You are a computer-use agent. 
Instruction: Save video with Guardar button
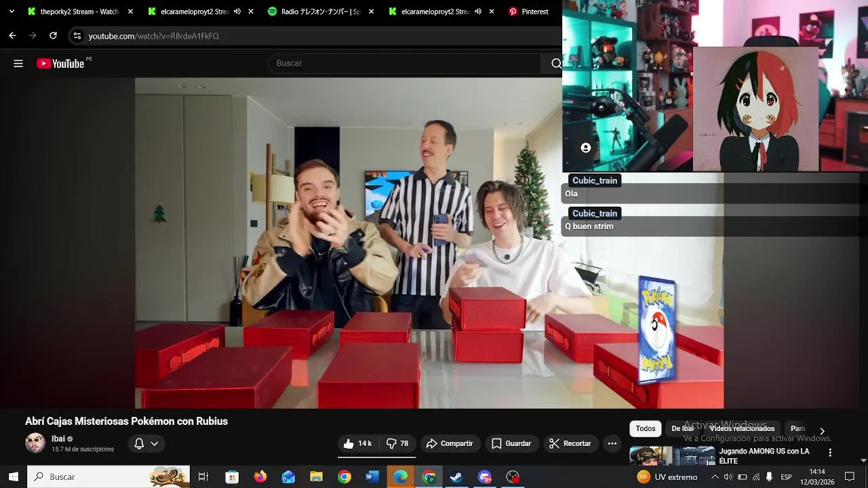511,443
